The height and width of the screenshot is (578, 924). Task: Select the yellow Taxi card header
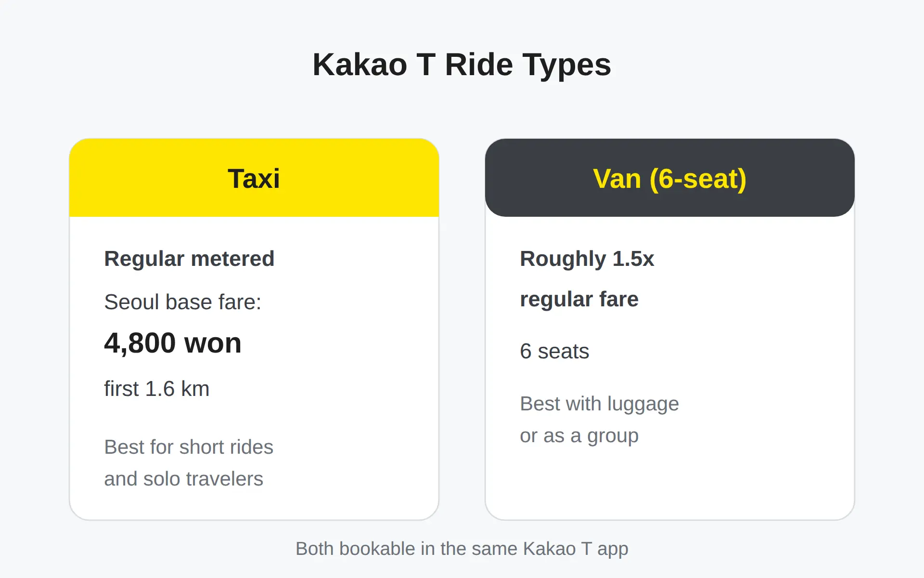[254, 178]
